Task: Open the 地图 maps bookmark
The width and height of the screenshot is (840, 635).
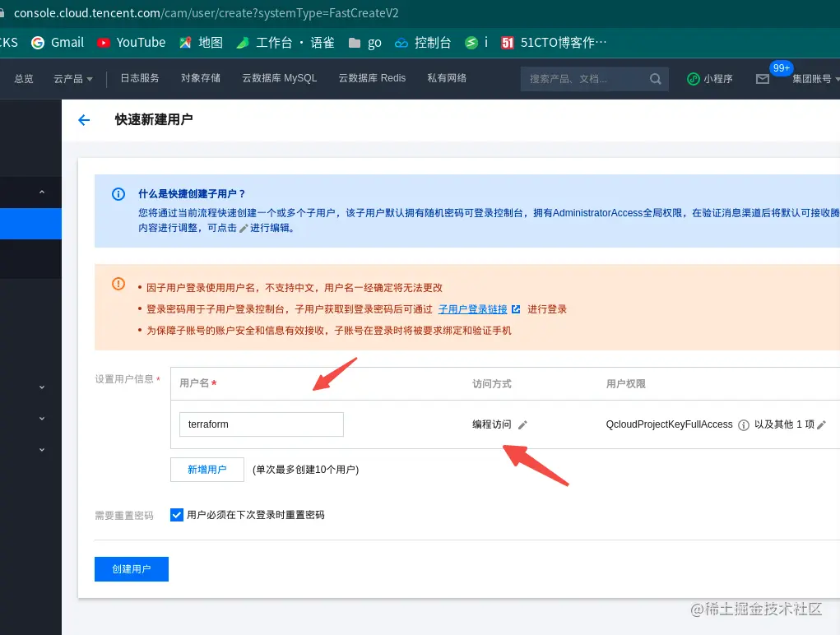Action: pyautogui.click(x=201, y=42)
